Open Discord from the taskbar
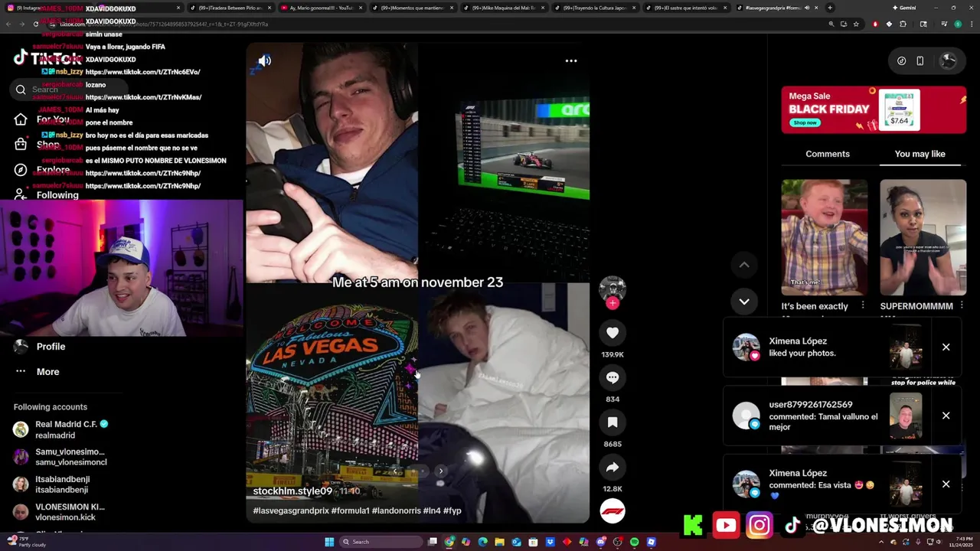 pos(601,542)
